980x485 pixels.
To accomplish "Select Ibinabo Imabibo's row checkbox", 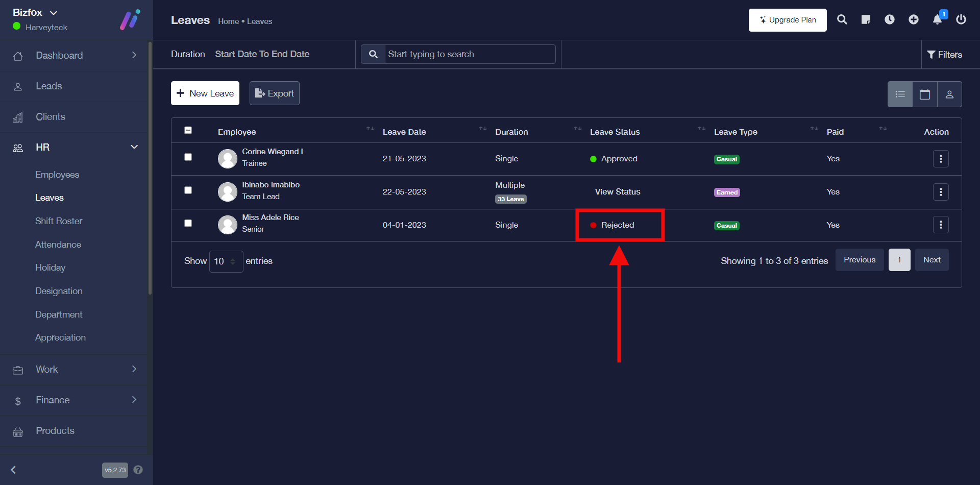I will point(188,190).
